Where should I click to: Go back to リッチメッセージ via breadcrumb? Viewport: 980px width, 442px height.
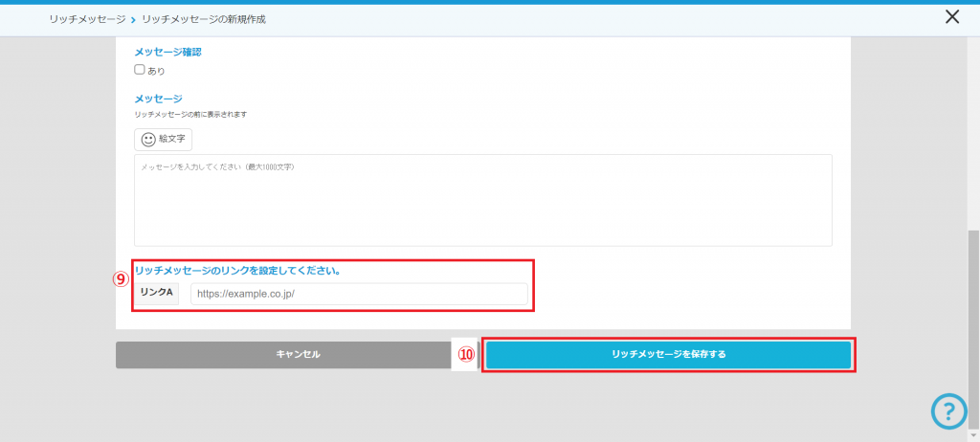coord(87,19)
